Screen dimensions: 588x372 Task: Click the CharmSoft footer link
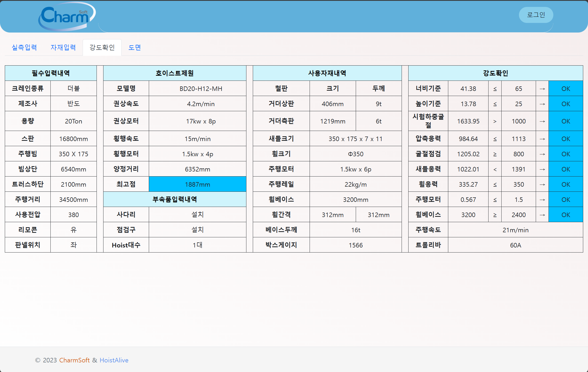point(74,360)
